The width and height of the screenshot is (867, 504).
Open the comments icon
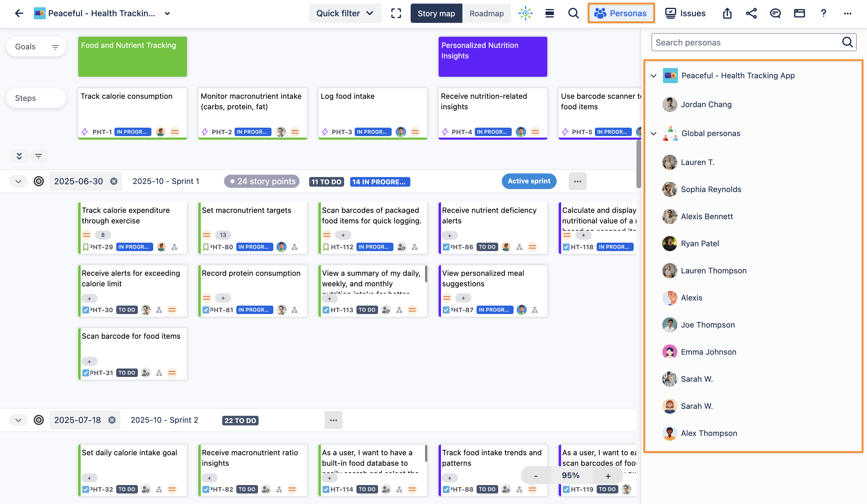click(x=775, y=14)
